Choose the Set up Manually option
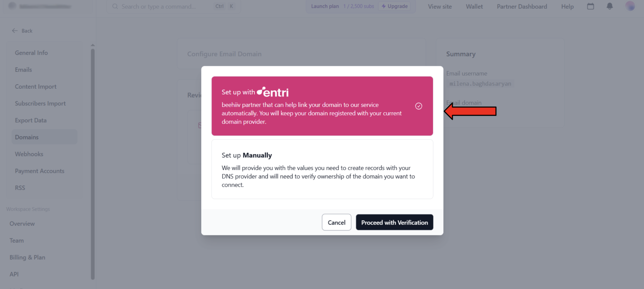This screenshot has height=289, width=644. click(322, 169)
